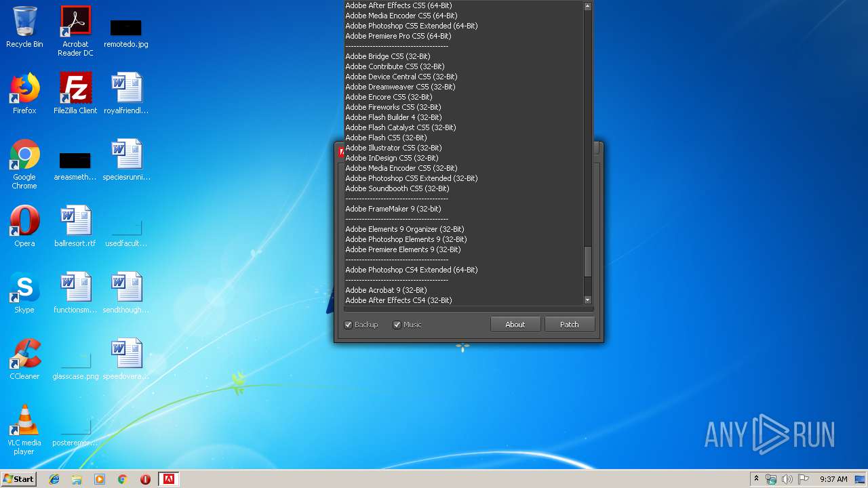
Task: Click the 9:37 AM clock
Action: 833,479
